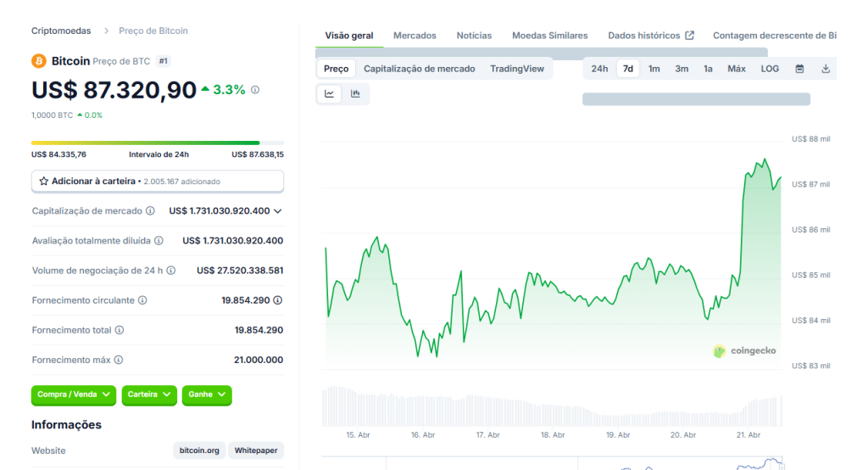The image size is (868, 470).
Task: Click the Informações heading
Action: coord(66,424)
